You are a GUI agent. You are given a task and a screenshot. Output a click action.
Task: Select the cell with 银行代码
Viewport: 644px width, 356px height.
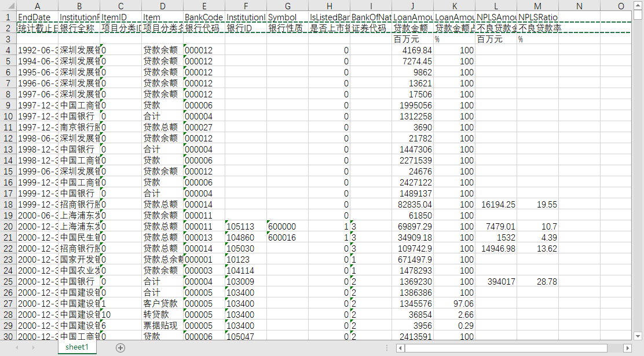click(x=204, y=28)
